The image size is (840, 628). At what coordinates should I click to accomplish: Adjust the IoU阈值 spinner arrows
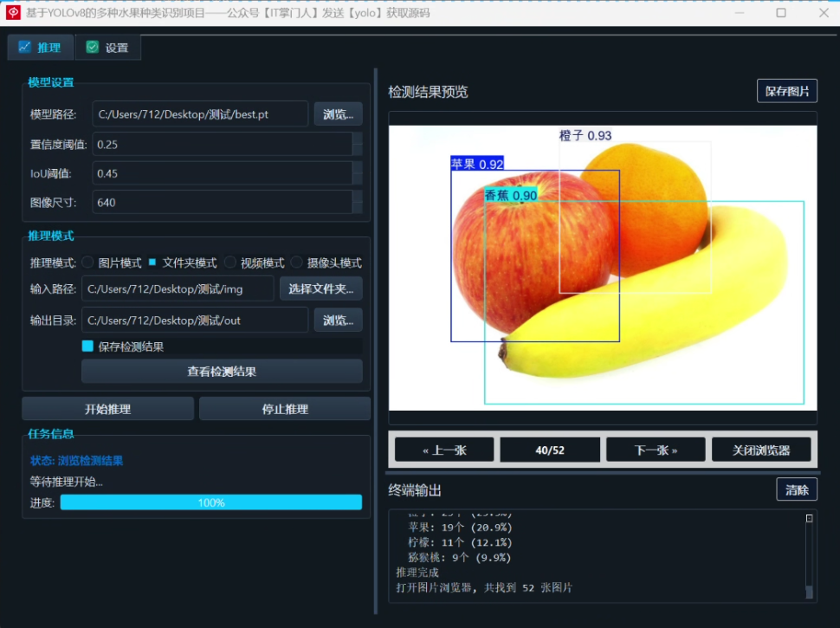[358, 173]
